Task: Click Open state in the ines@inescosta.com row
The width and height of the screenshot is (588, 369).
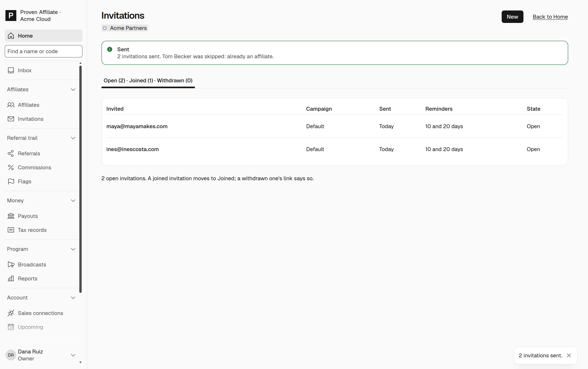Action: pos(533,149)
